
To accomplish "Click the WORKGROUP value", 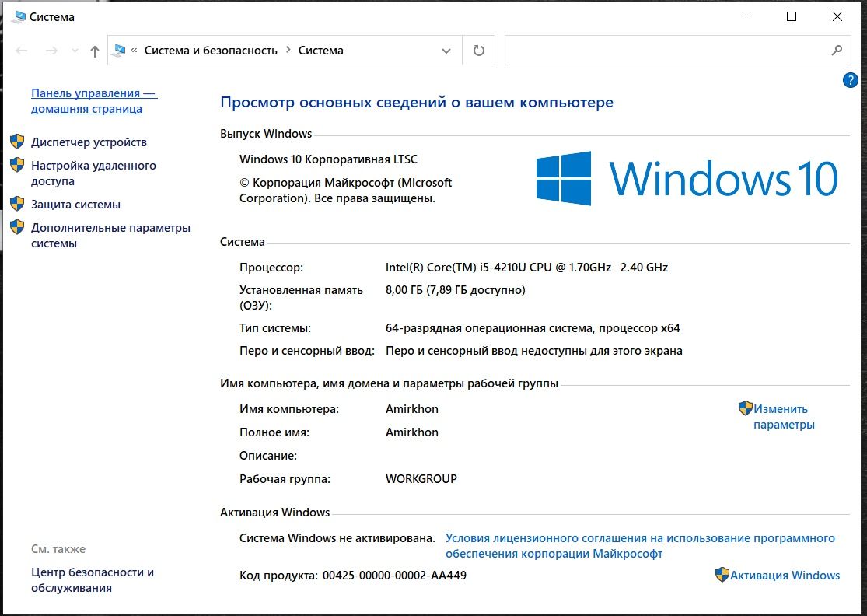I will click(x=421, y=479).
